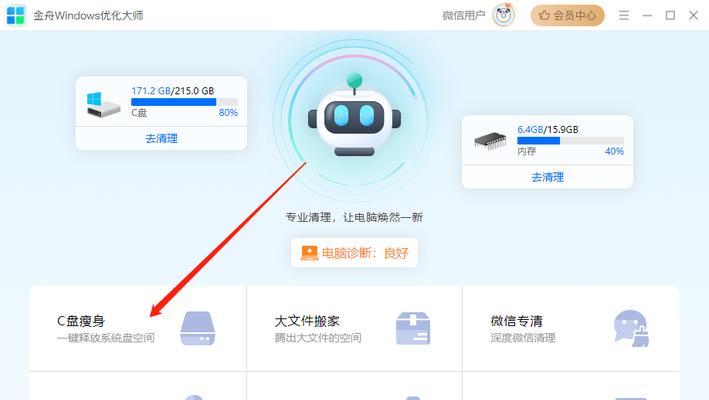709x400 pixels.
Task: Click the C盘瘦身 disk drive icon
Action: pyautogui.click(x=198, y=329)
